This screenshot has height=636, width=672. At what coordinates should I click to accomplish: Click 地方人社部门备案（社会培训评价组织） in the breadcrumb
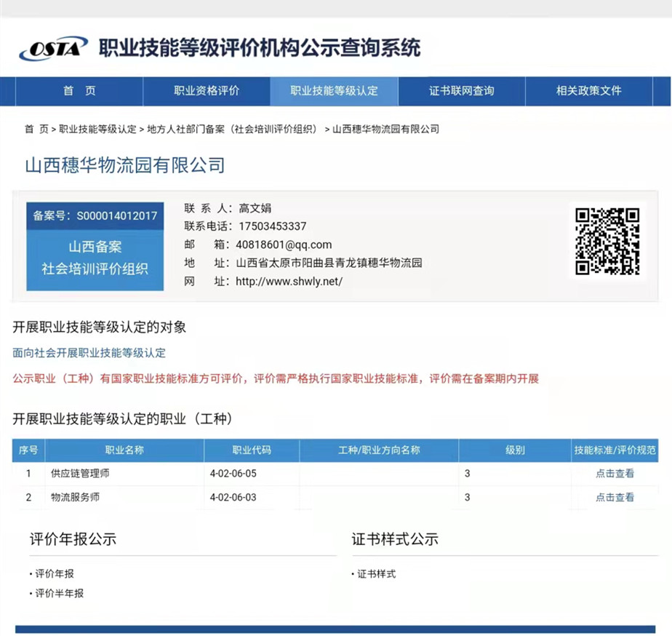point(234,129)
